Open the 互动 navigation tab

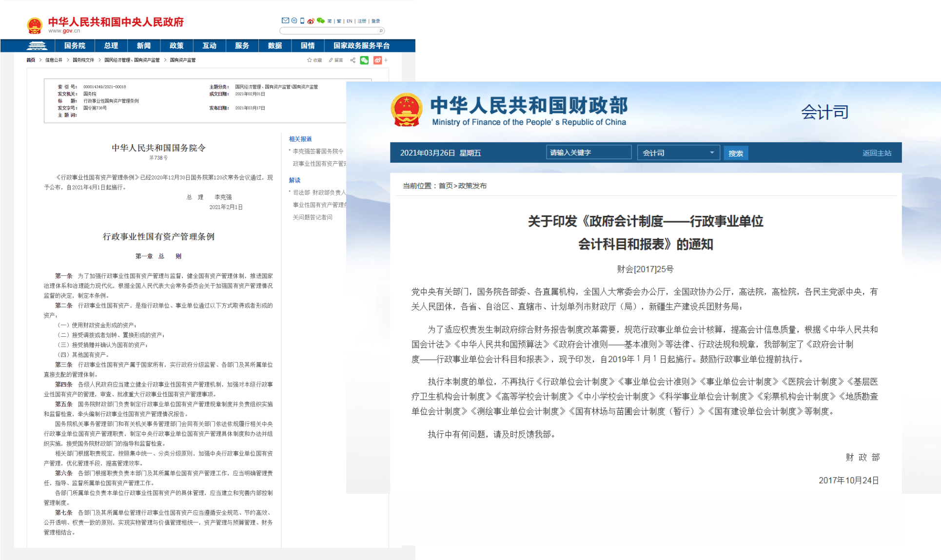pyautogui.click(x=209, y=46)
